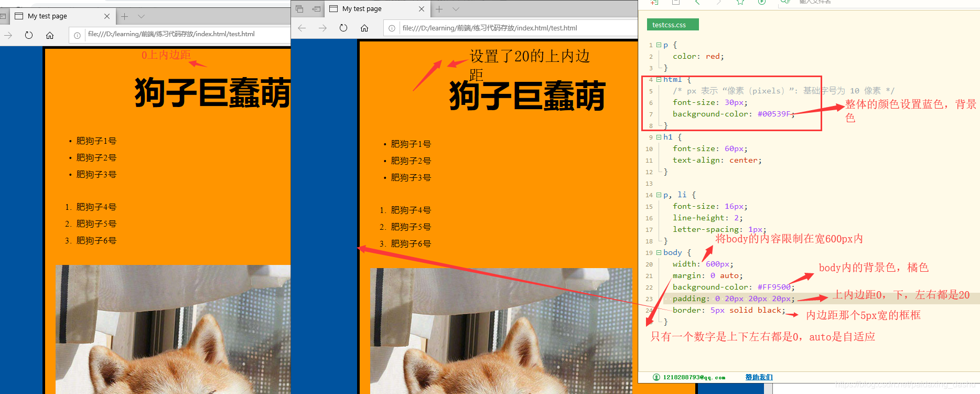
Task: Reload page in the left browser window
Action: coord(29,35)
